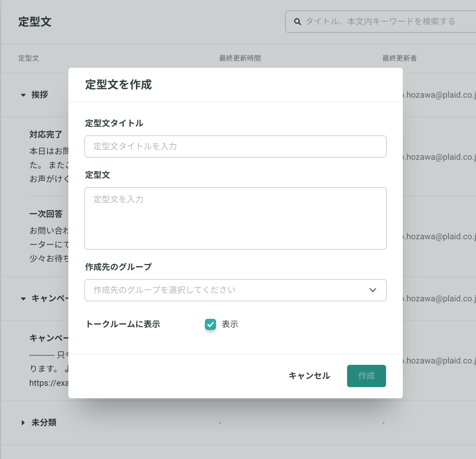476x459 pixels.
Task: Click the 未分類 group label
Action: tap(44, 423)
